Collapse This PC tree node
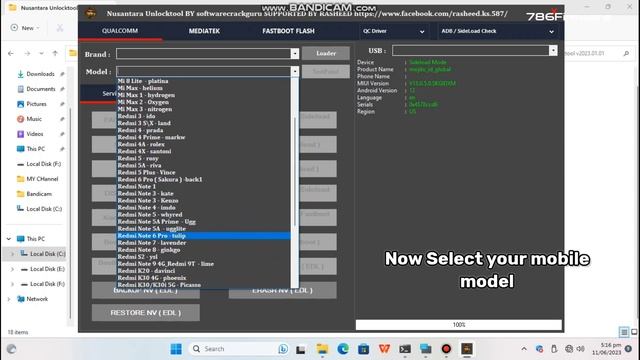This screenshot has height=360, width=640. [x=9, y=239]
